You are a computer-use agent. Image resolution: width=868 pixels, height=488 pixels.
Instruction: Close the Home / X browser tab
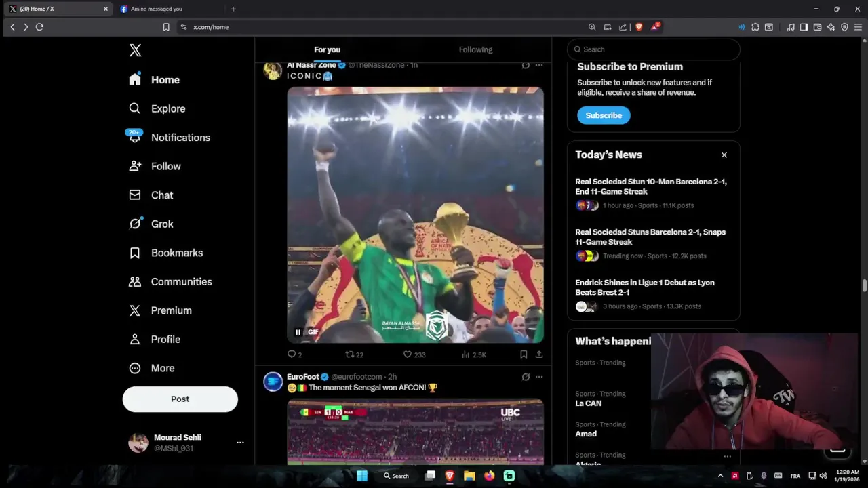coord(106,9)
